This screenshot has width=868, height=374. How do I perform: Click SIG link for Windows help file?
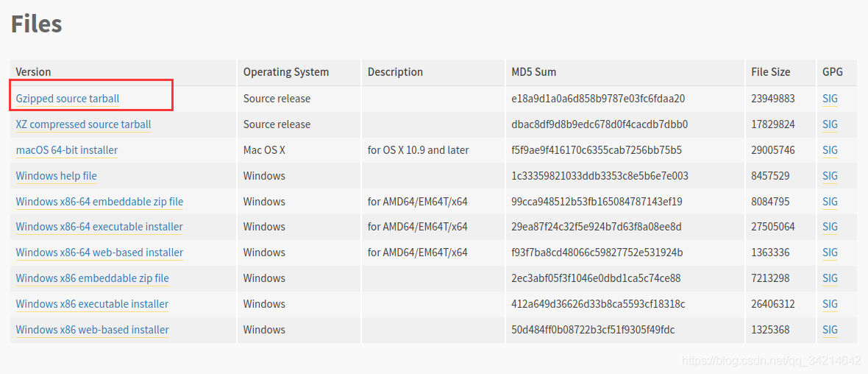click(830, 176)
